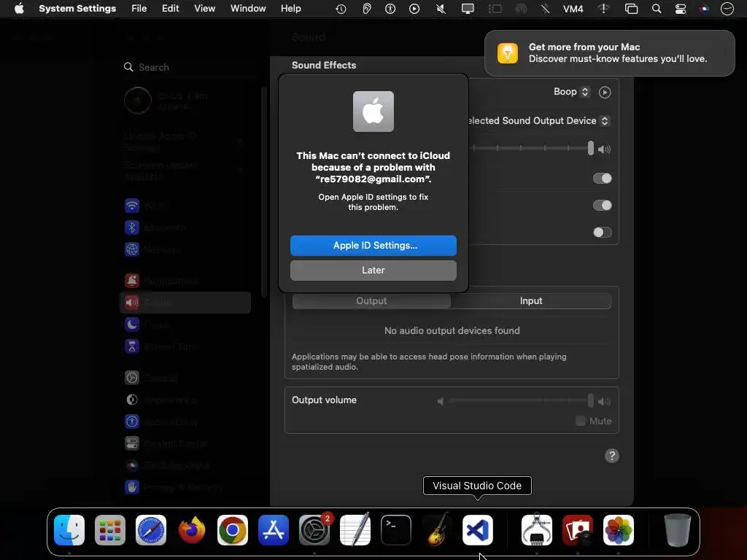Open Photo Booth in the Dock

coord(578,530)
